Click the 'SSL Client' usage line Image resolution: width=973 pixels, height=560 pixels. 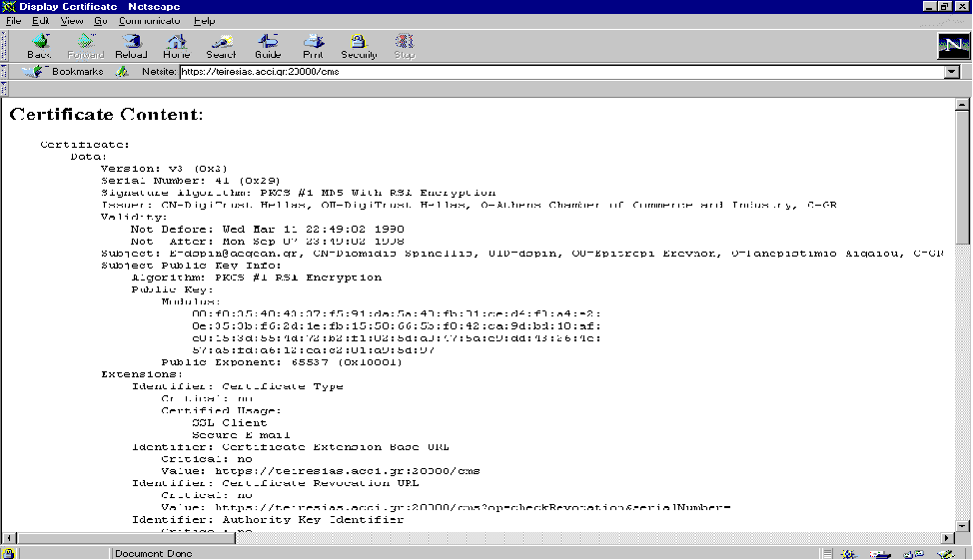click(x=229, y=423)
